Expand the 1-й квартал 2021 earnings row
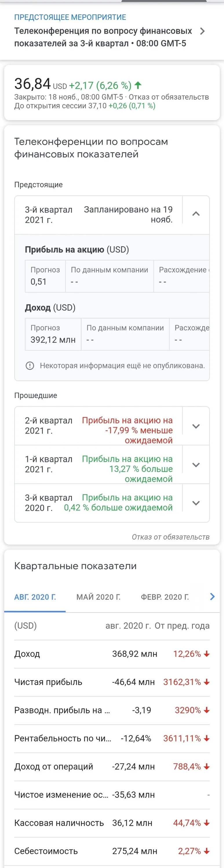This screenshot has width=224, height=868. (x=196, y=465)
